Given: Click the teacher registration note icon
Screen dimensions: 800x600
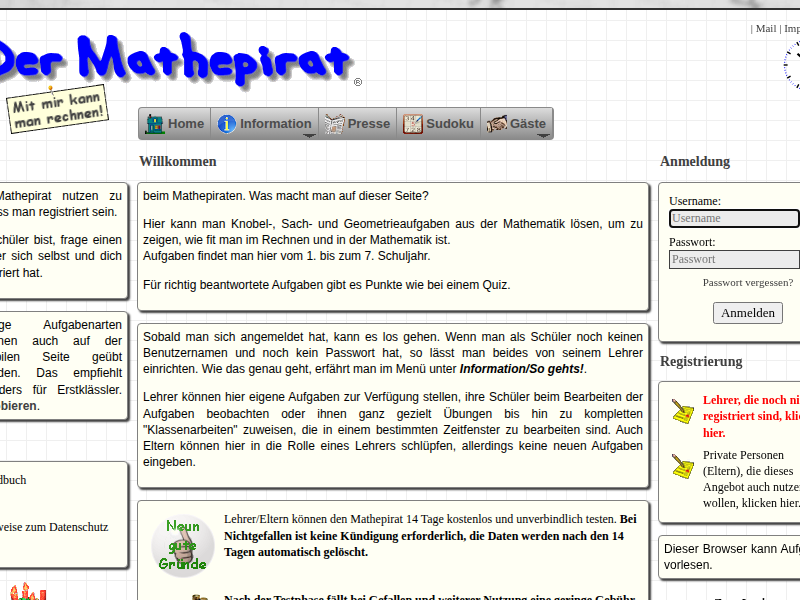Looking at the screenshot, I should point(682,411).
